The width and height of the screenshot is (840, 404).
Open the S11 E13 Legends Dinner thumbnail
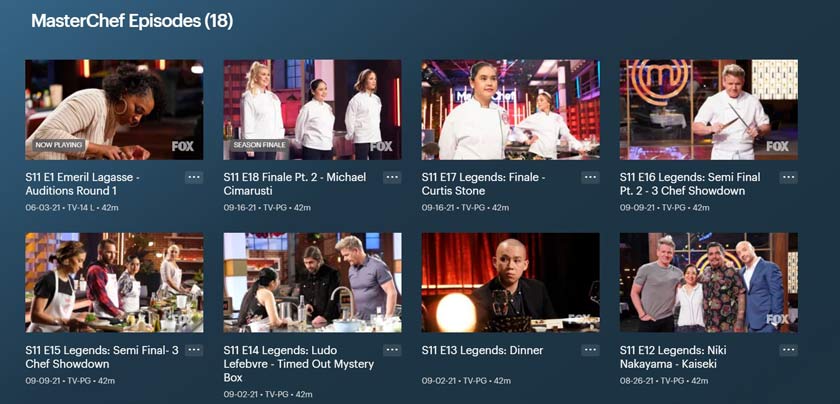tap(511, 282)
